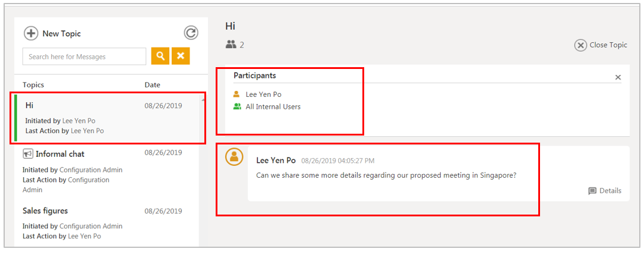The height and width of the screenshot is (255, 644).
Task: Click the Date column header
Action: [152, 85]
